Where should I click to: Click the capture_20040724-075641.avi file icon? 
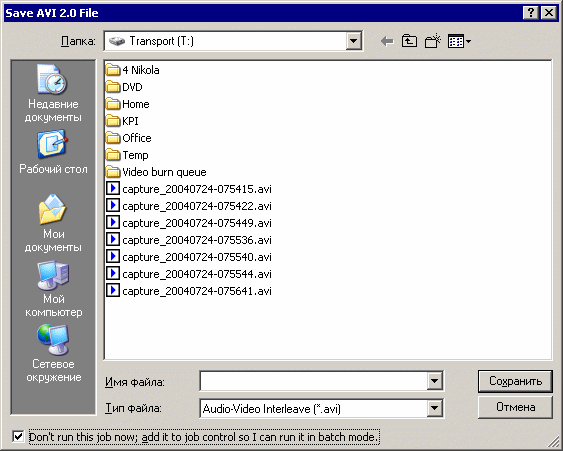pyautogui.click(x=113, y=290)
